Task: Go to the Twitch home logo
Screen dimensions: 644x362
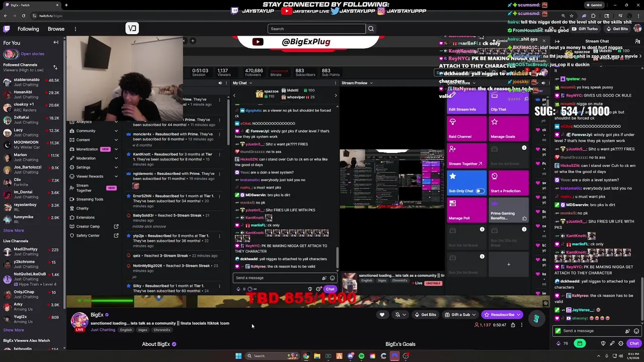Action: coord(6,29)
